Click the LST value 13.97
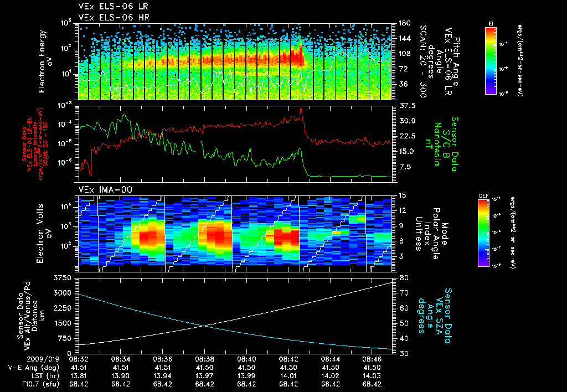The width and height of the screenshot is (567, 392). click(205, 376)
